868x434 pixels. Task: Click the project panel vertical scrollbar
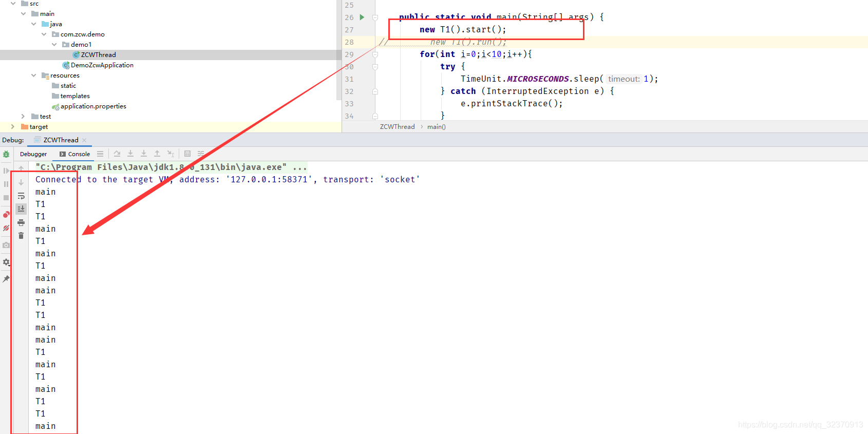(339, 50)
